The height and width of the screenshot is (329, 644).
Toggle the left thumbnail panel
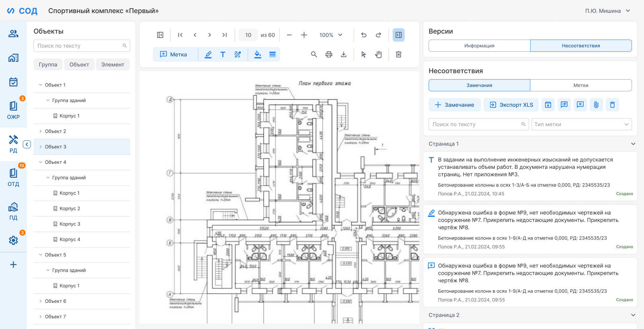160,35
